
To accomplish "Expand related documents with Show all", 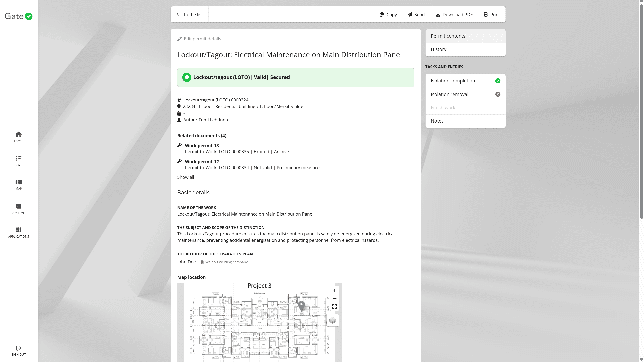I will point(186,177).
